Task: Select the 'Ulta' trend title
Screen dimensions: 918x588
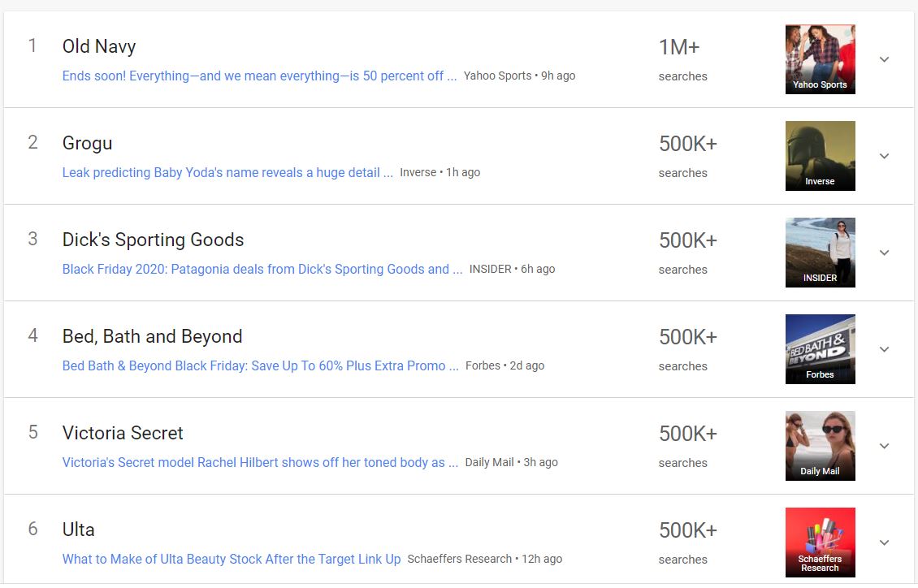Action: coord(78,530)
